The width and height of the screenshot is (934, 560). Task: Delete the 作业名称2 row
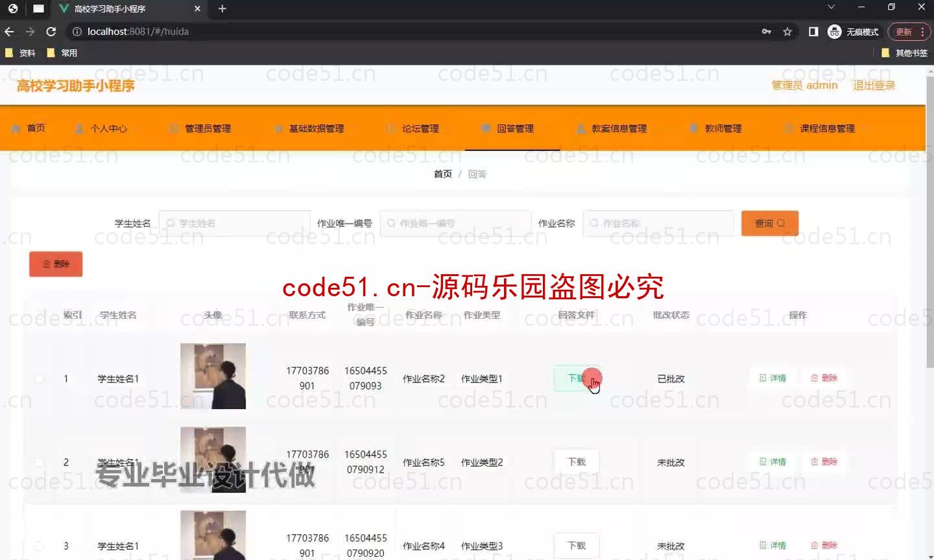click(824, 378)
